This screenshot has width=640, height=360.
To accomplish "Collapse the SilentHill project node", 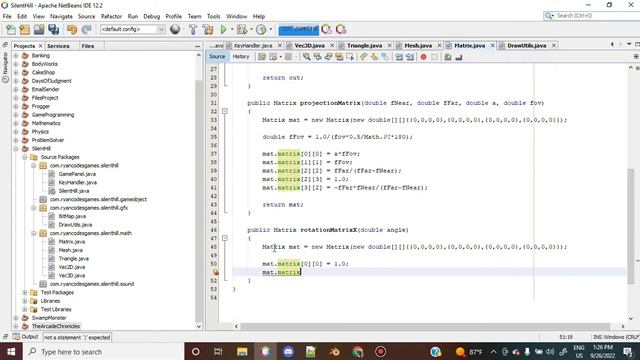I will point(16,149).
